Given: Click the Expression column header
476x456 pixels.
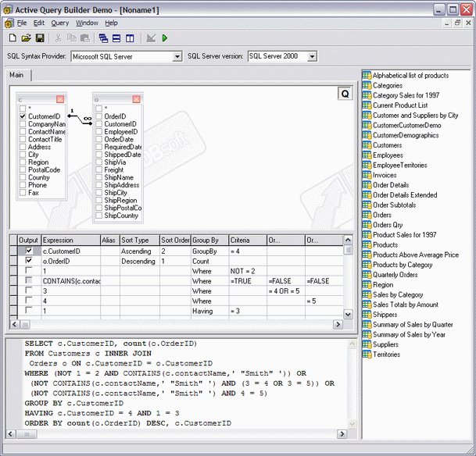Looking at the screenshot, I should pyautogui.click(x=70, y=240).
